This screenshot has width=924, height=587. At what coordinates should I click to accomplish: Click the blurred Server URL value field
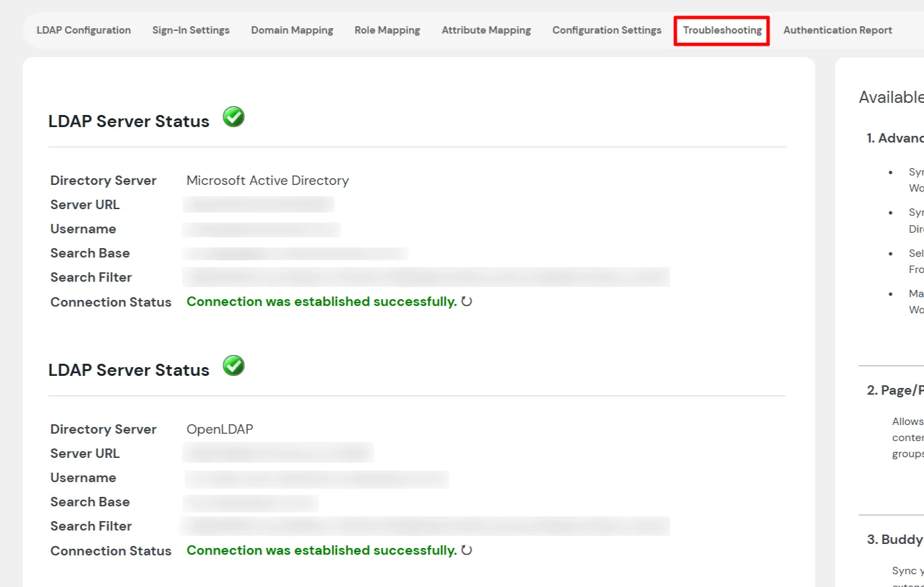259,204
